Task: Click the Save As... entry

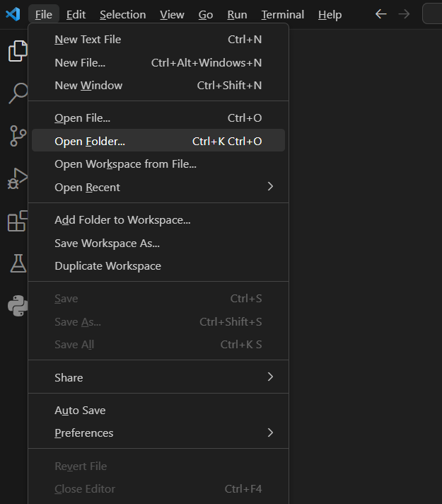Action: pos(158,321)
